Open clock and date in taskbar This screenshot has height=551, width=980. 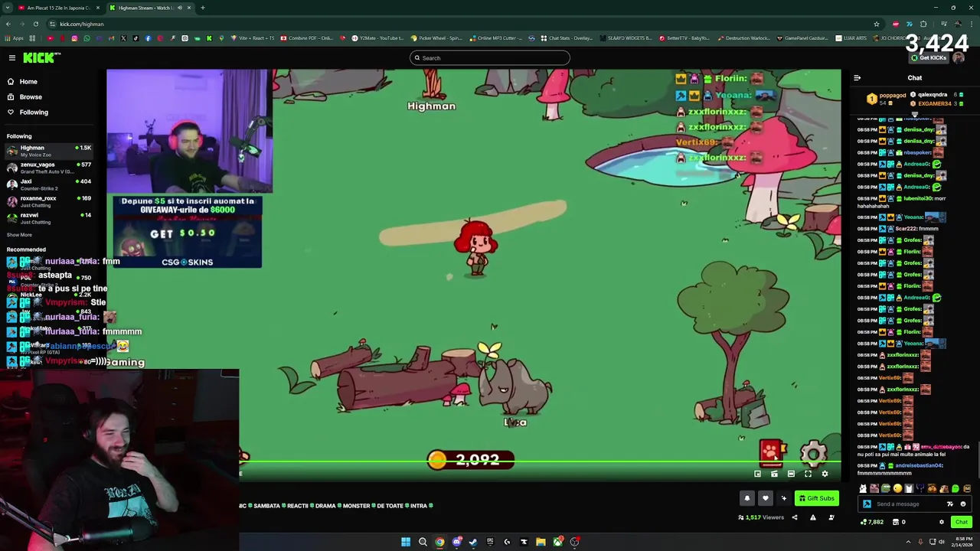click(964, 542)
